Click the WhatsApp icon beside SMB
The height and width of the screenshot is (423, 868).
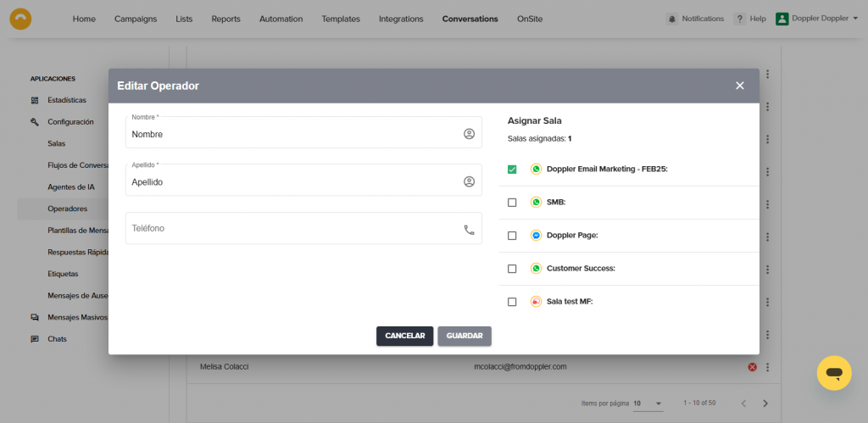536,203
